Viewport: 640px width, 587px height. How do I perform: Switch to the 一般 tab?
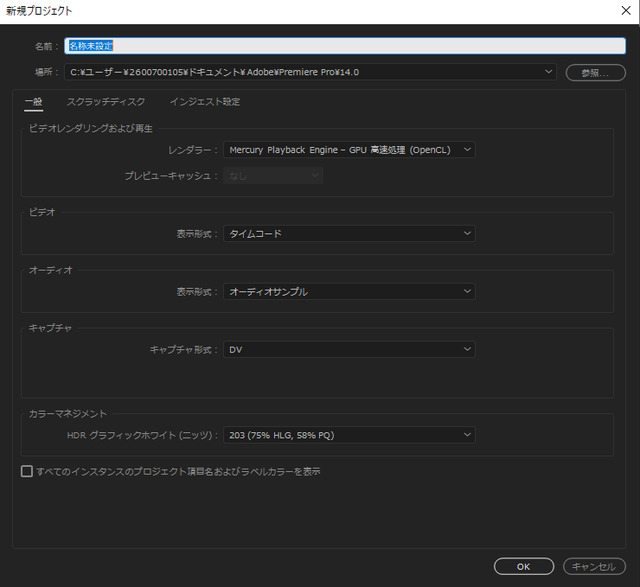pos(33,102)
